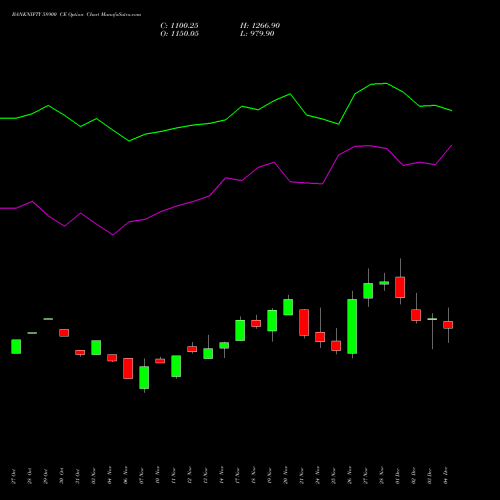Image resolution: width=500 pixels, height=500 pixels.
Task: Click the 26 Nov date label
Action: pos(350,476)
